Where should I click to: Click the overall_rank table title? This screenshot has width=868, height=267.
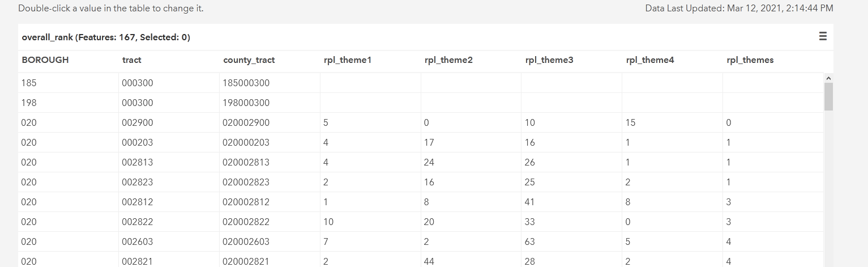(105, 37)
